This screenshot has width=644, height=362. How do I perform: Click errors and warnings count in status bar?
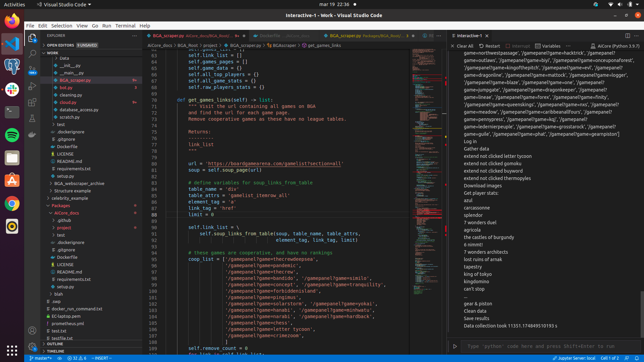click(77, 358)
